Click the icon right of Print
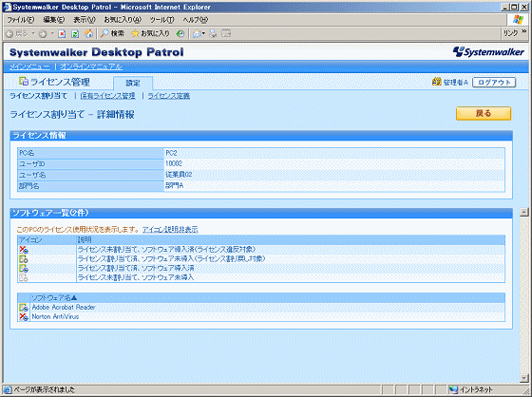 click(x=226, y=33)
